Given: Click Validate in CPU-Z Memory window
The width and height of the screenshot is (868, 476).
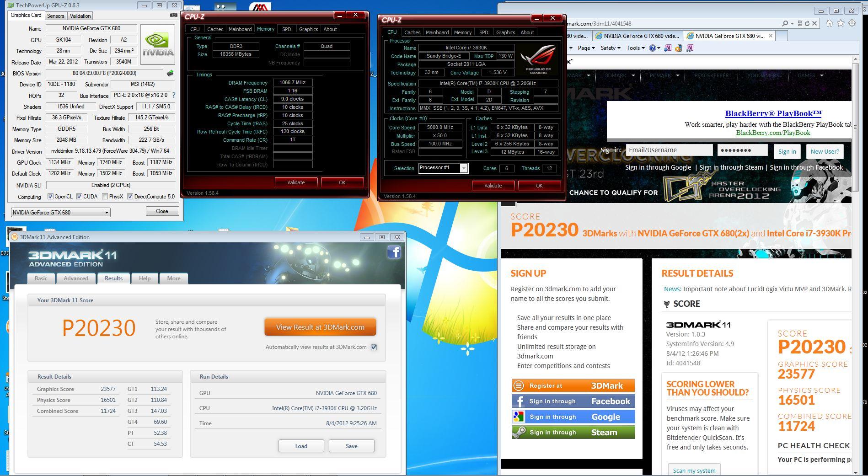Looking at the screenshot, I should 296,182.
